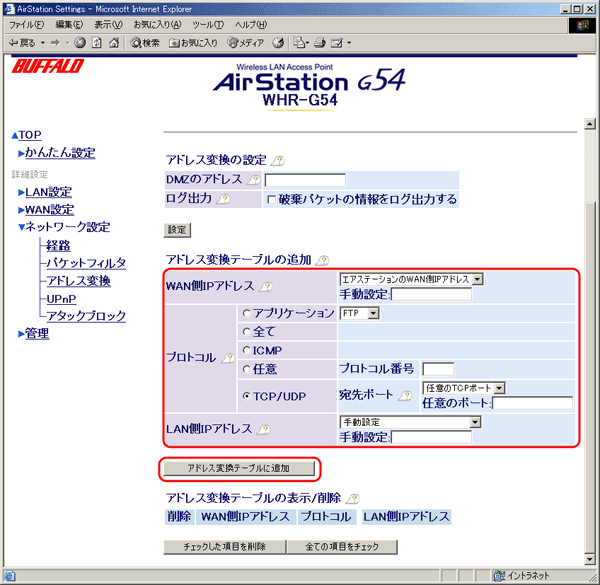Click the DMZのアドレス input field
The width and height of the screenshot is (600, 585).
(x=305, y=180)
